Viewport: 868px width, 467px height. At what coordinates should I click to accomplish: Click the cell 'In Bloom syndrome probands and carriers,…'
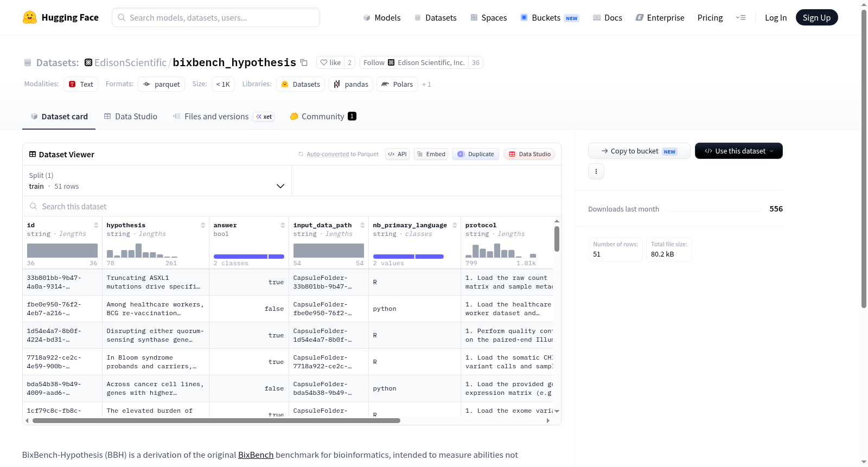point(156,362)
